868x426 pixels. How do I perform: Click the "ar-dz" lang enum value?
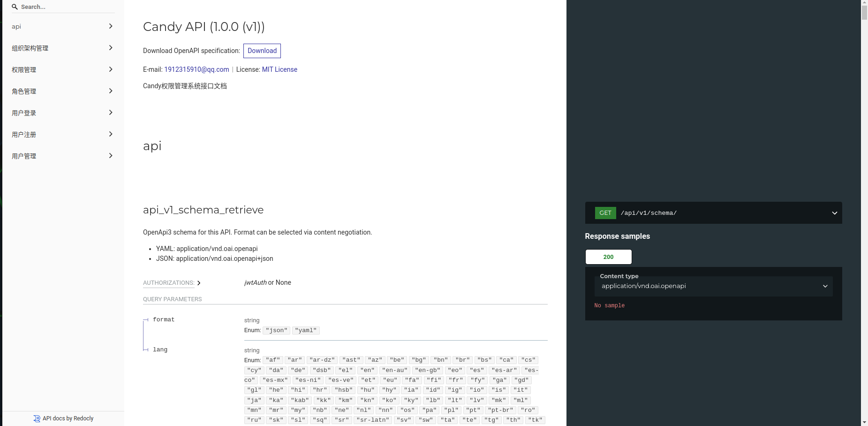click(322, 360)
